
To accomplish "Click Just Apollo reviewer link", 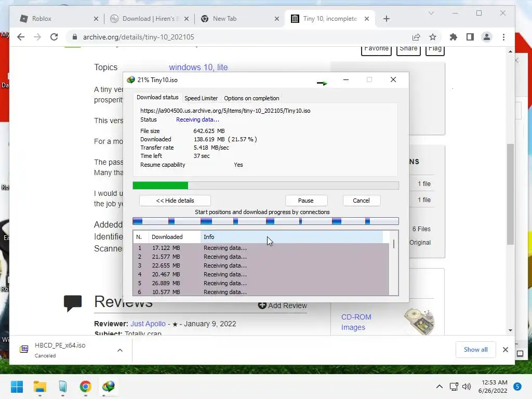I will pos(148,324).
